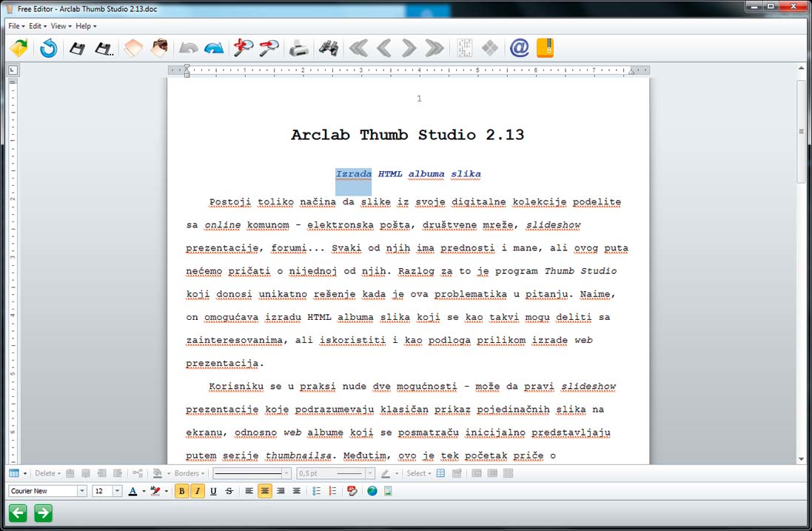Click the insert table icon
This screenshot has height=531, width=812.
(14, 473)
